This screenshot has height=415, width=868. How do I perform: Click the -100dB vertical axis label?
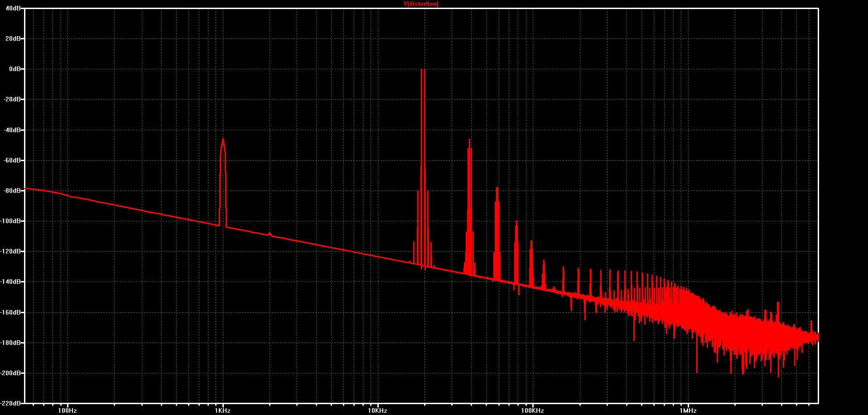11,221
